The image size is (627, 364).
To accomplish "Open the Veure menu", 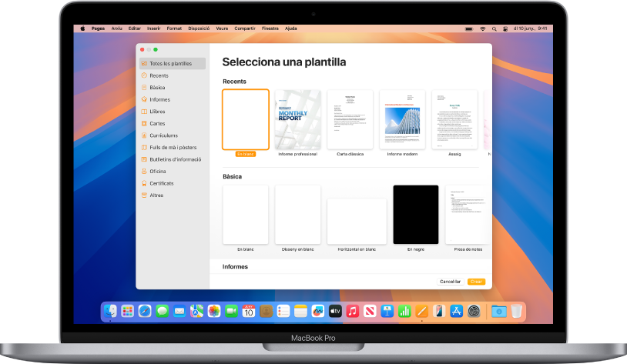I will tap(222, 28).
